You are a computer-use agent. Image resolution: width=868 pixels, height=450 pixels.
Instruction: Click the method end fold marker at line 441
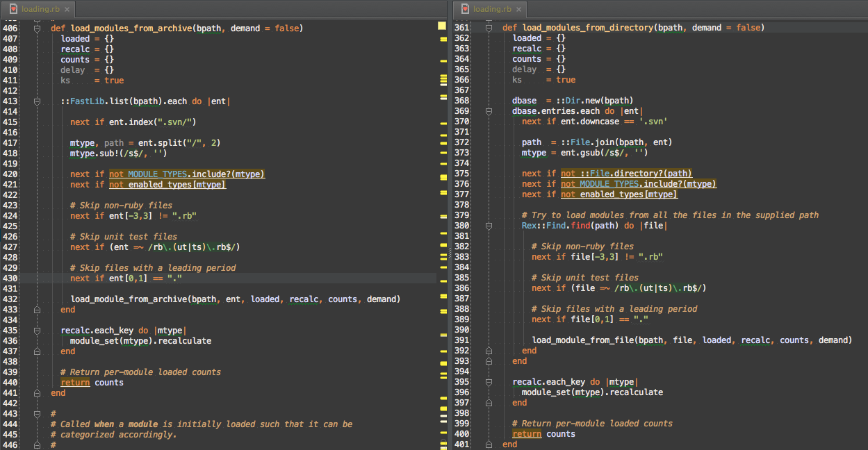pos(36,393)
